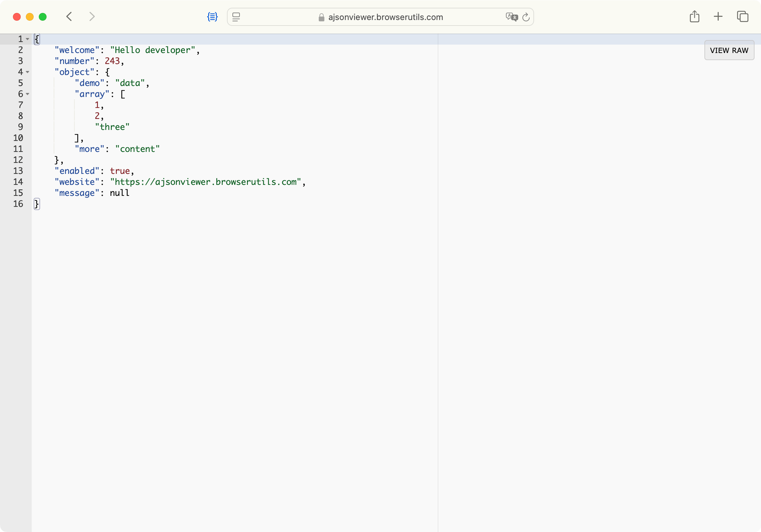Click the VIEW RAW button
761x532 pixels.
click(x=729, y=50)
